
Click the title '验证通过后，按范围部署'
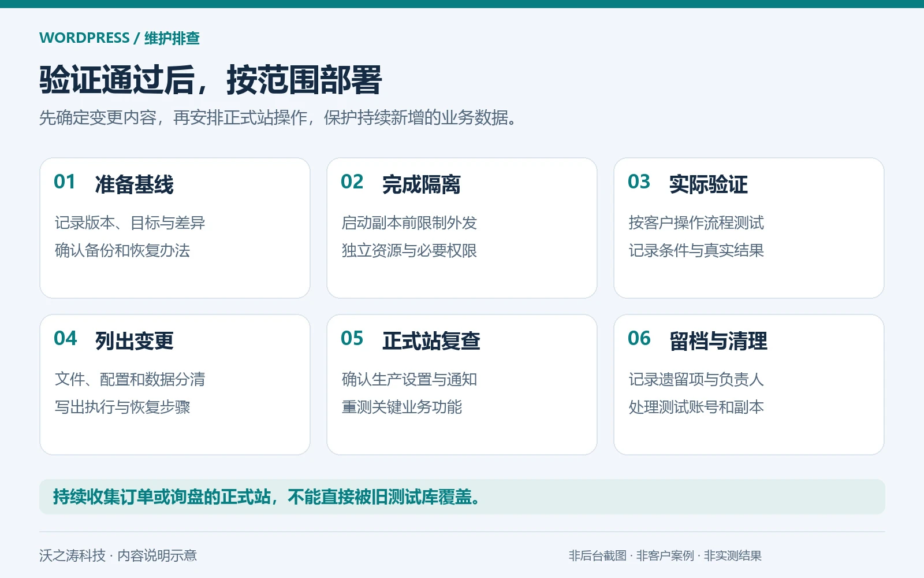(210, 80)
